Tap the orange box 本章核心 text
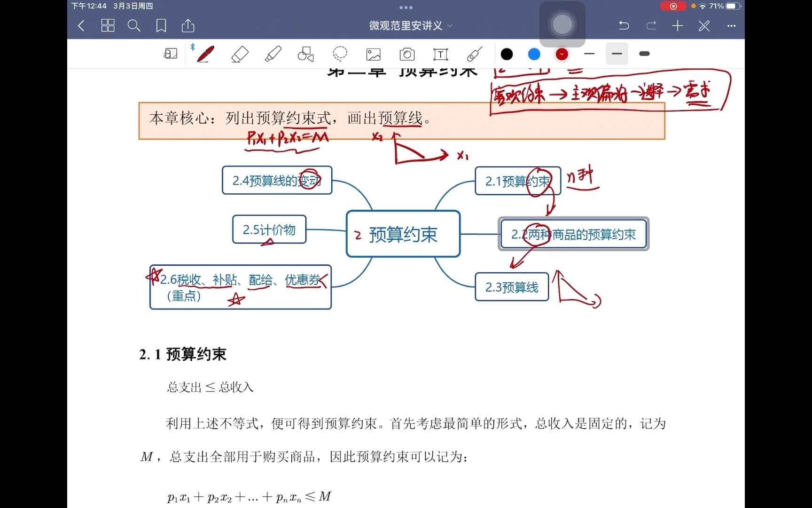This screenshot has height=508, width=812. click(x=290, y=118)
